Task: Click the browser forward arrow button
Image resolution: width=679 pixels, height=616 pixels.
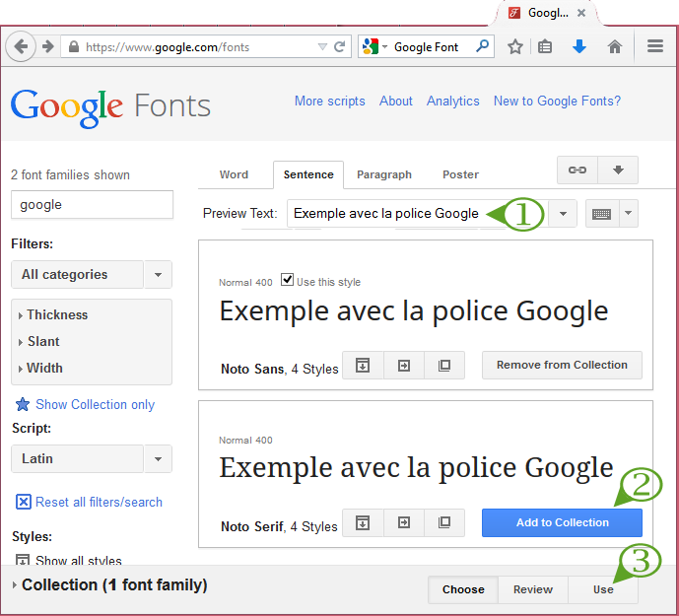Action: tap(47, 46)
